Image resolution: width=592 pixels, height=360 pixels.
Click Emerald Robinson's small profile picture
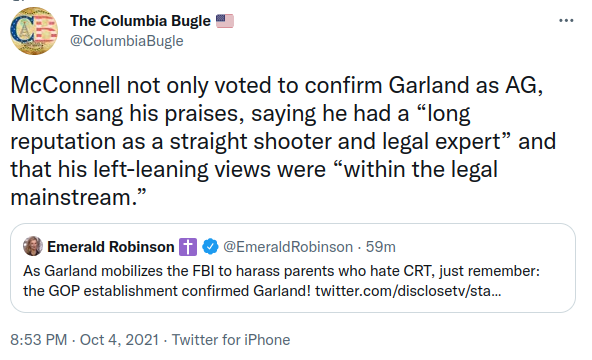(33, 246)
